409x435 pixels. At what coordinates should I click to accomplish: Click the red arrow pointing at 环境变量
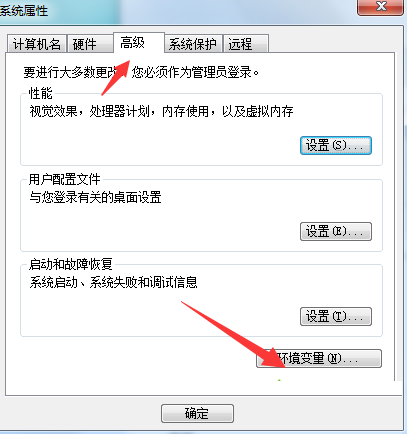(233, 334)
